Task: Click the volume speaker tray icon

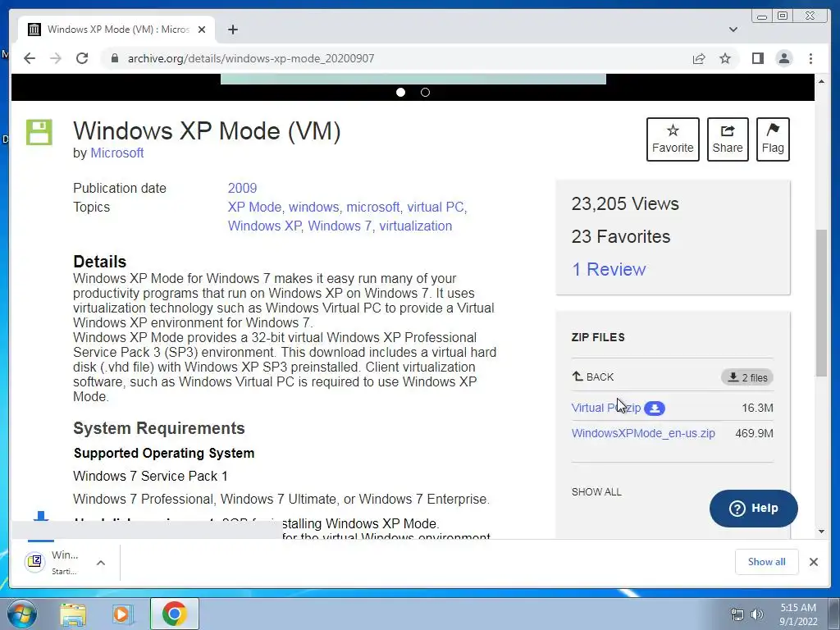Action: click(757, 614)
